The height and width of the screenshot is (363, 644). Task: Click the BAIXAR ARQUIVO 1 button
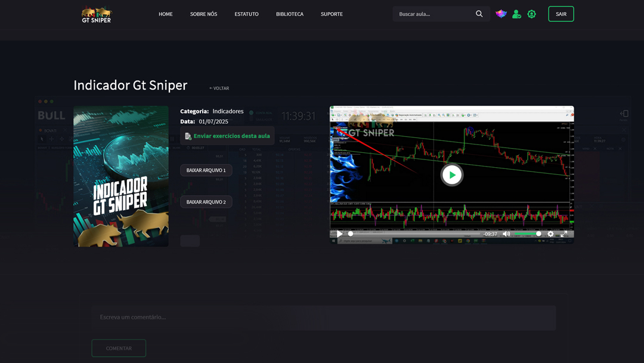point(206,170)
